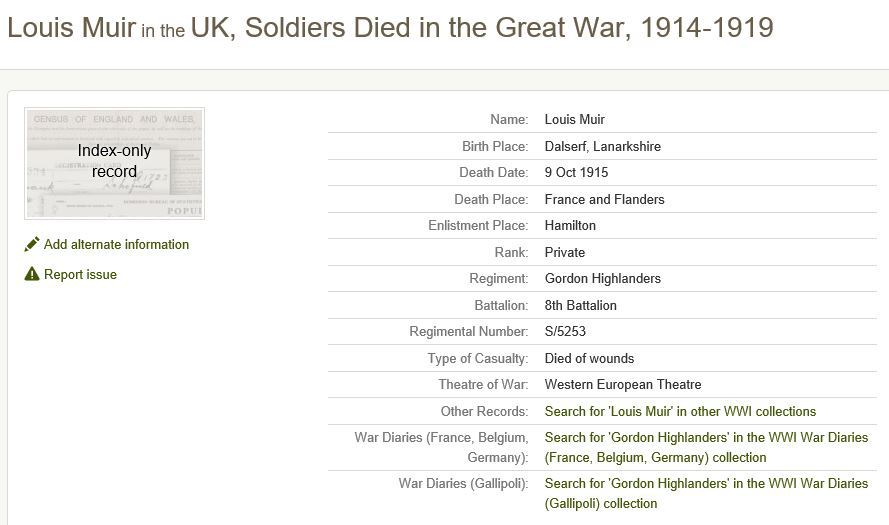Click the regiment value 'Gordon Highlanders'
Image resolution: width=889 pixels, height=525 pixels.
603,278
